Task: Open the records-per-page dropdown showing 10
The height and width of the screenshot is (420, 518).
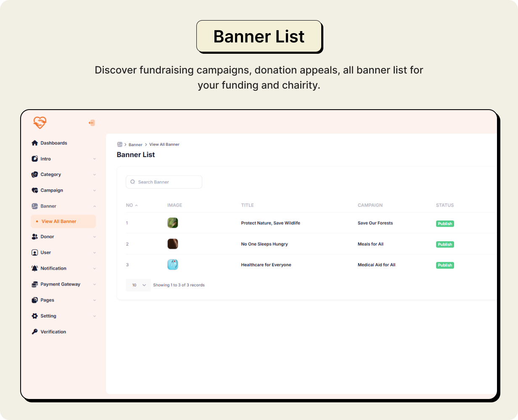Action: (138, 285)
